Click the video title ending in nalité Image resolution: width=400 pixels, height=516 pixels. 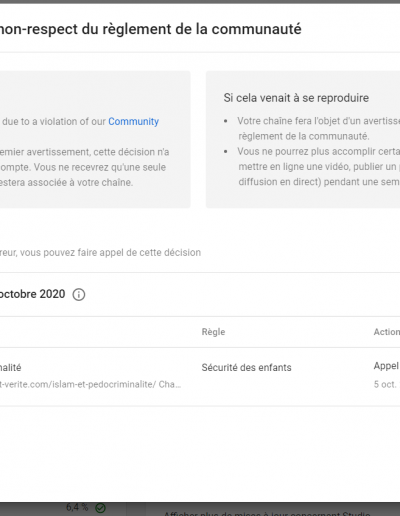10,368
